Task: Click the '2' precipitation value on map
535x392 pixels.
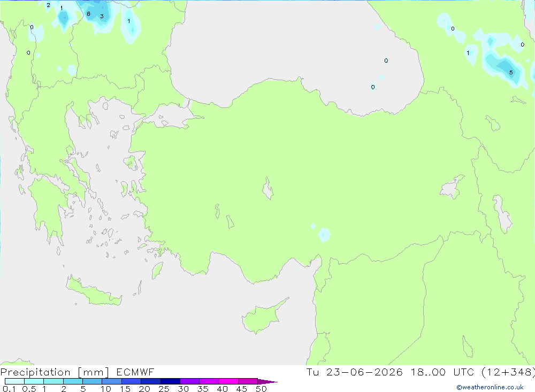Action: click(x=49, y=5)
